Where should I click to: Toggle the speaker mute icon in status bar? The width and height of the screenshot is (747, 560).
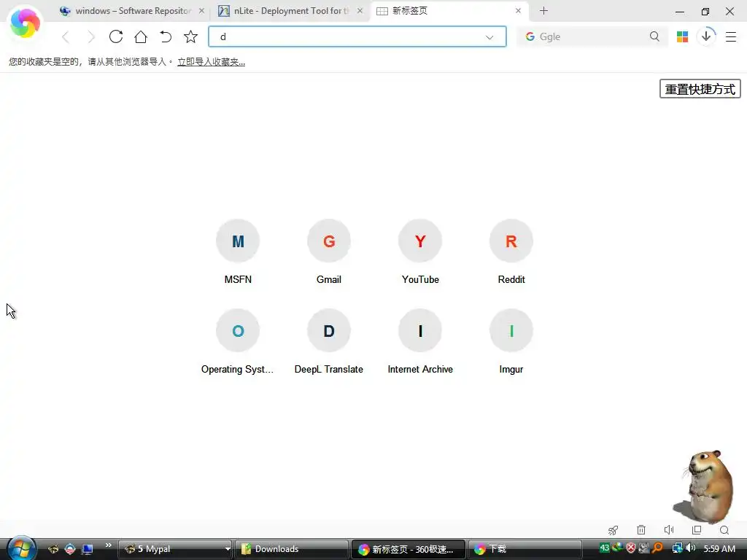[669, 530]
